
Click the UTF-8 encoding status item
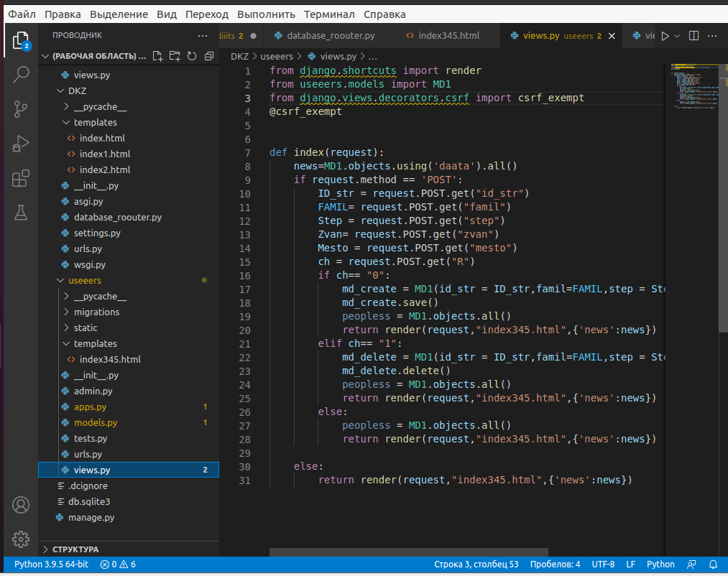click(602, 565)
